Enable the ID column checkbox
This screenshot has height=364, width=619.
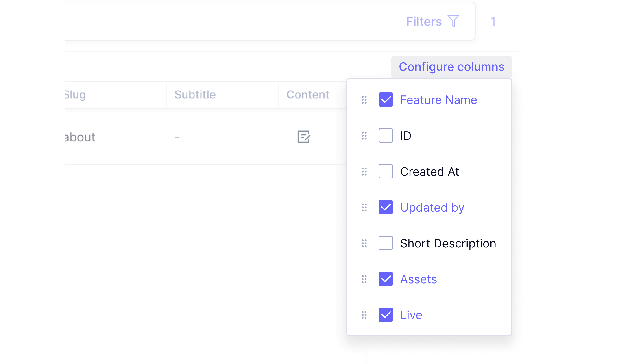pos(385,135)
